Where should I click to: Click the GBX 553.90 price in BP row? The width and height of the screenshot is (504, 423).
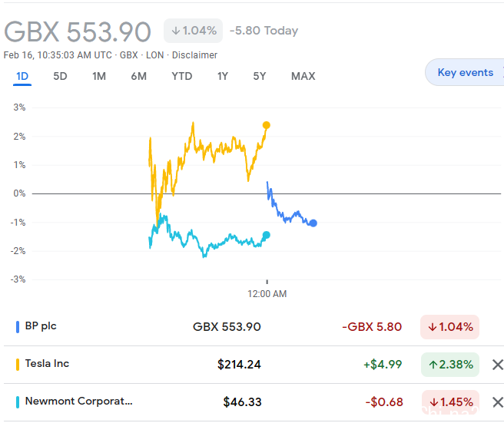pos(227,327)
